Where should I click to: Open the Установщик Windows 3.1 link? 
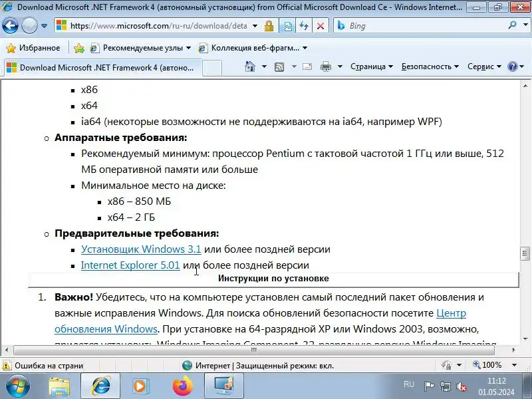coord(141,249)
